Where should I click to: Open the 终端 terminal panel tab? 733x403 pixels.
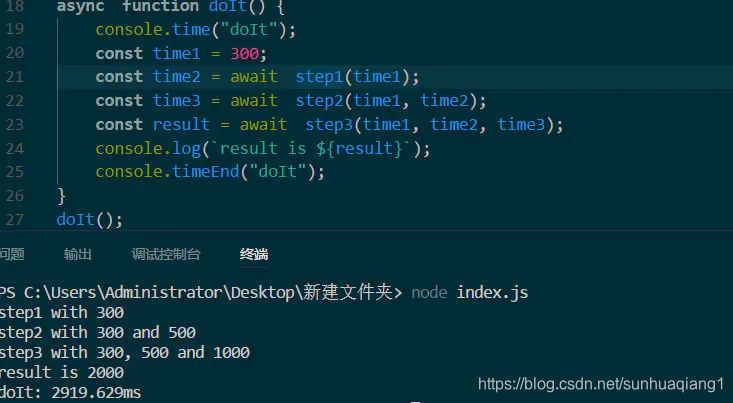pos(254,254)
